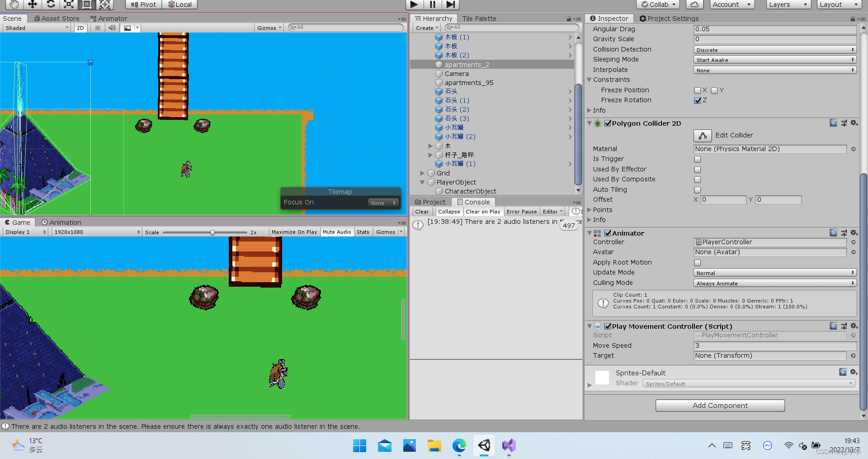The image size is (868, 459).
Task: Click the Edit Collider button
Action: [702, 135]
